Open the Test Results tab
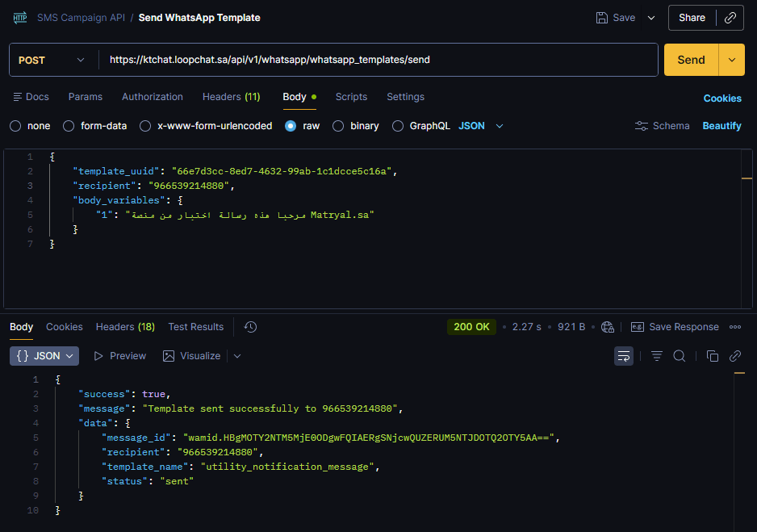 (195, 327)
